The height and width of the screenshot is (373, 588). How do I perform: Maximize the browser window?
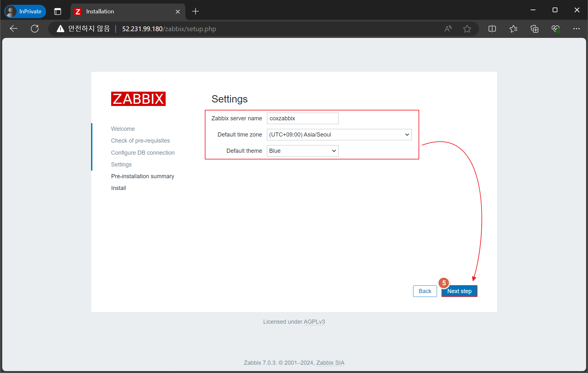pos(555,10)
